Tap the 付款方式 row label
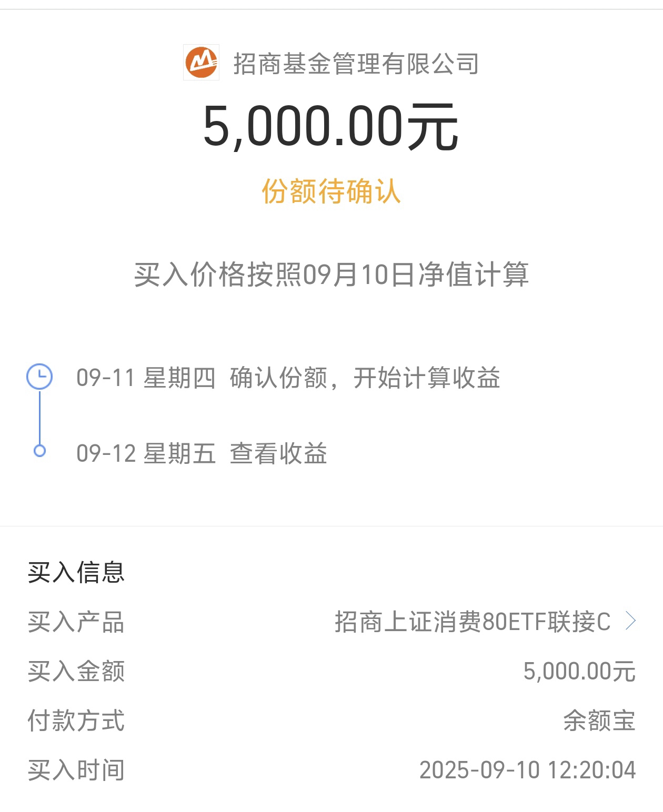This screenshot has height=812, width=663. [x=76, y=721]
